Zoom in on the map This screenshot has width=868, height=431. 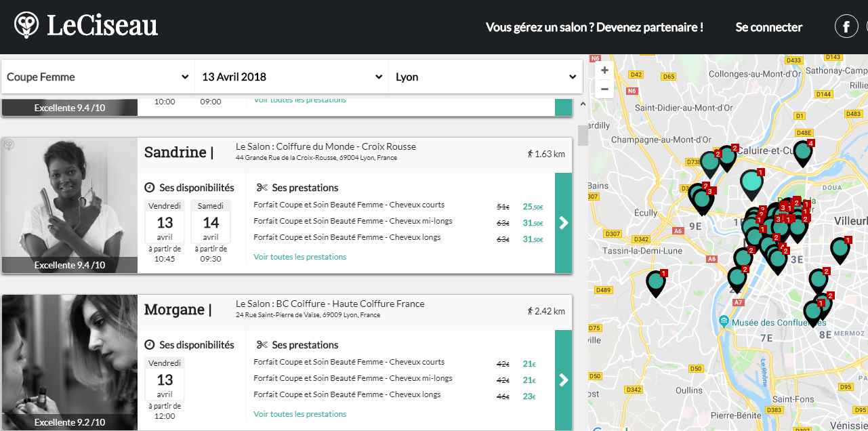pyautogui.click(x=604, y=70)
